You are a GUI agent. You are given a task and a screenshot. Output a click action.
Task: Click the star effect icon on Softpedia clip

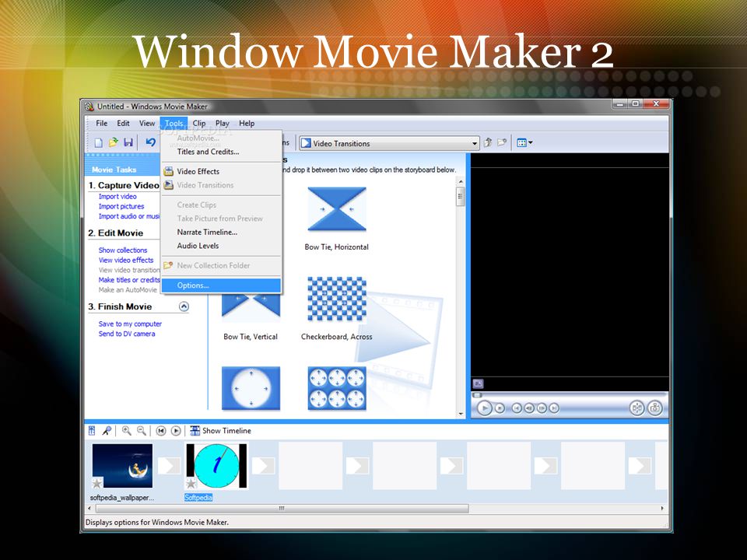pos(191,484)
